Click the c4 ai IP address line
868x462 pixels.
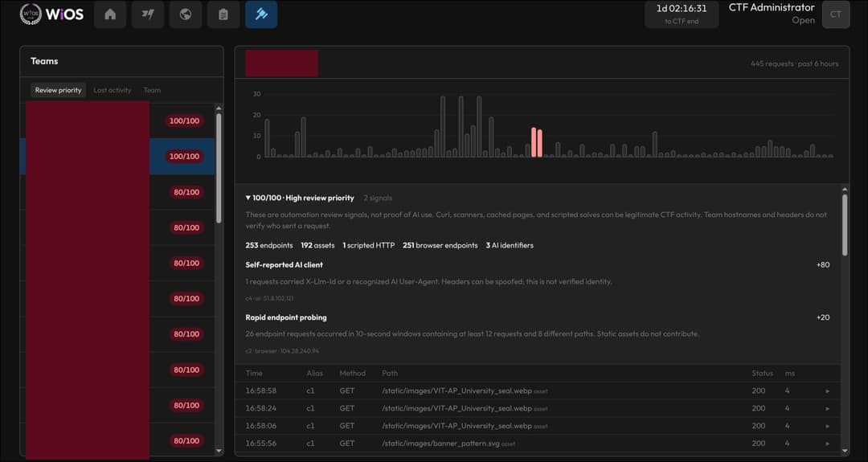coord(269,298)
